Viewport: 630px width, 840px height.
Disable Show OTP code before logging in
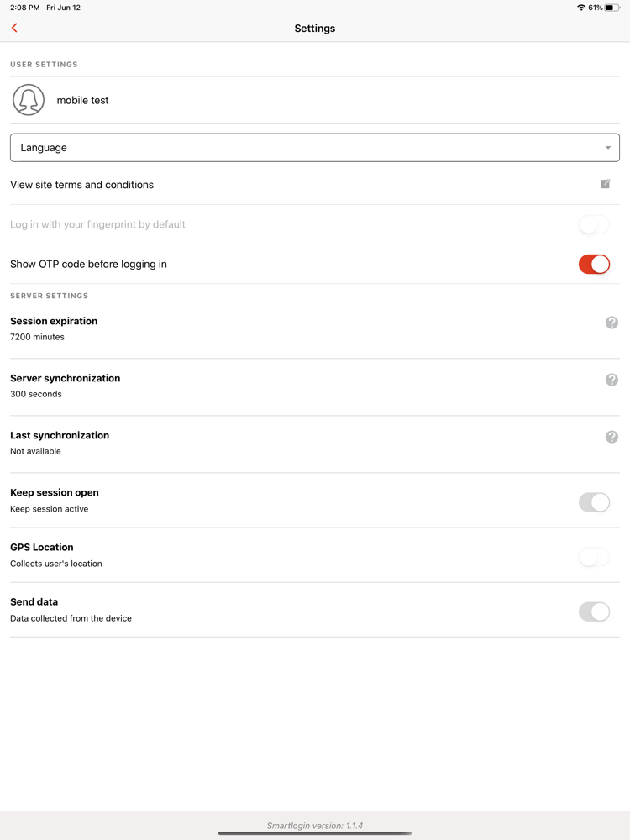(594, 264)
